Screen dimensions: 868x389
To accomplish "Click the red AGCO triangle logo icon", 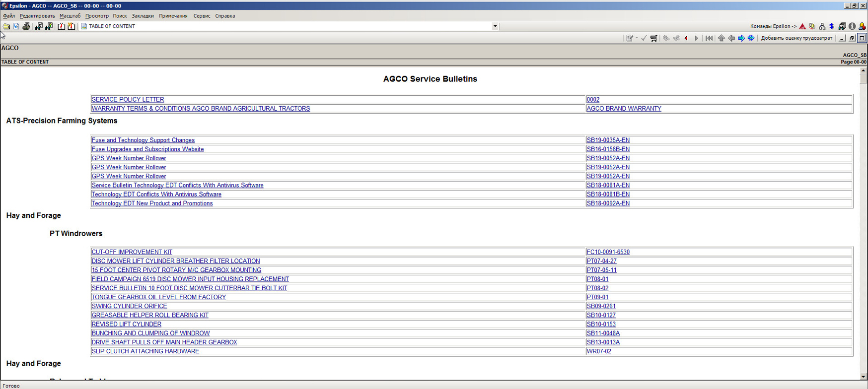I will (x=802, y=26).
